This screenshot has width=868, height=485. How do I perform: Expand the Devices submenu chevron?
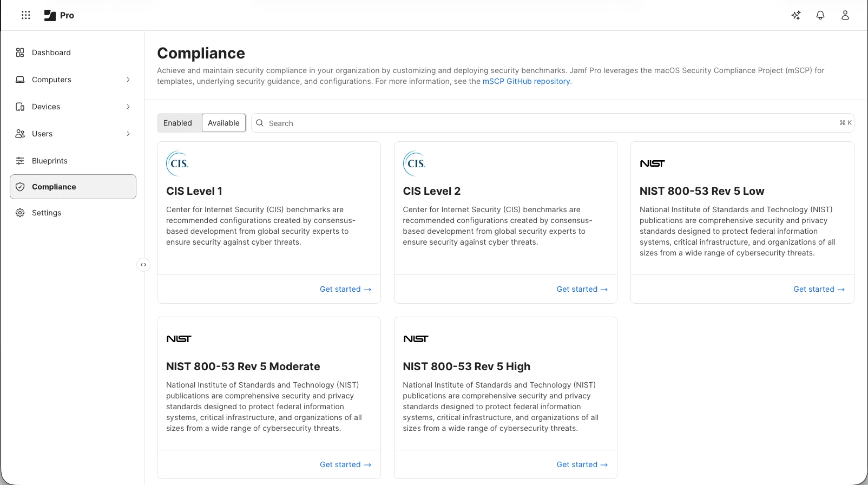click(x=128, y=107)
